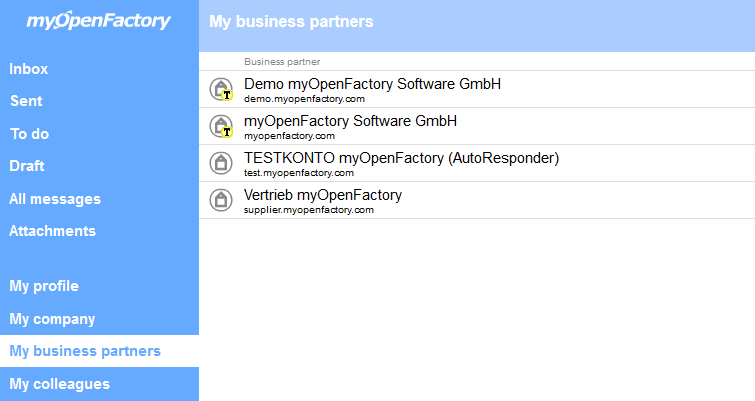The image size is (755, 401).
Task: Select the myopenfactory.com partner row
Action: coord(477,126)
